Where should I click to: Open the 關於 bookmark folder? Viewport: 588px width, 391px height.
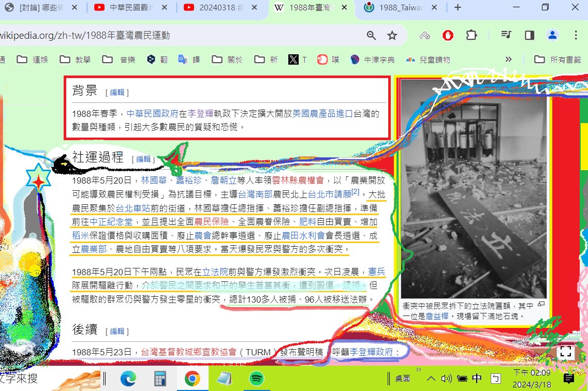click(x=227, y=59)
